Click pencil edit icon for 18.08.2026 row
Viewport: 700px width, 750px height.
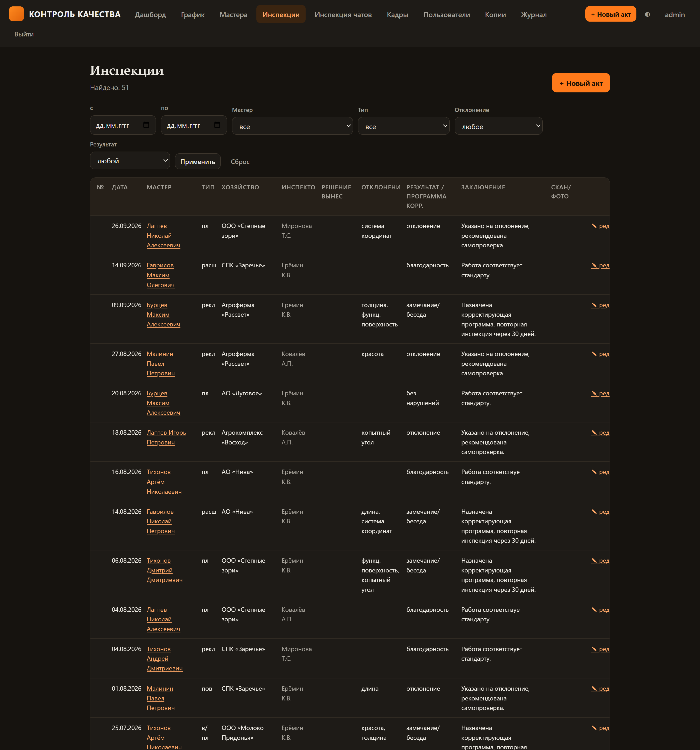click(x=594, y=432)
